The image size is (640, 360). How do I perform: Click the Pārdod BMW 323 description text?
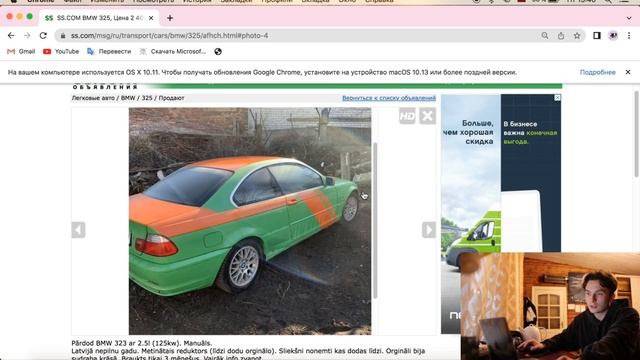tap(248, 351)
